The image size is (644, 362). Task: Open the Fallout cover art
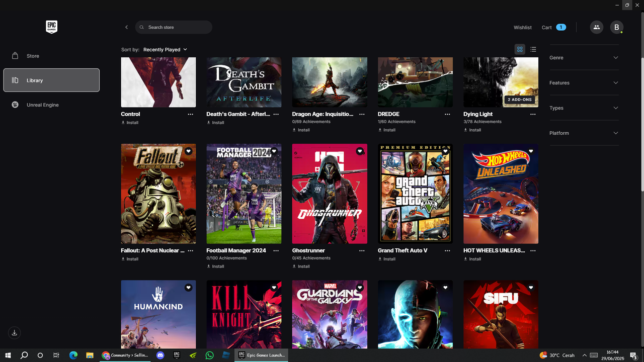pyautogui.click(x=158, y=194)
